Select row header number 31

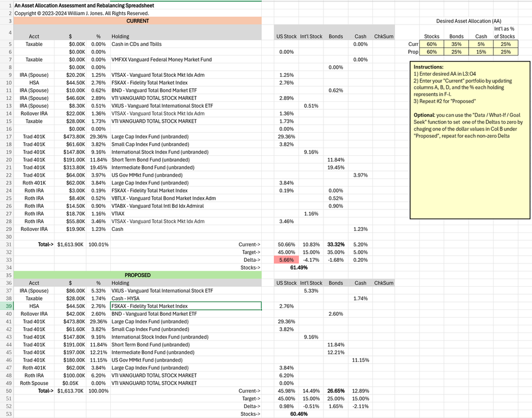6,245
